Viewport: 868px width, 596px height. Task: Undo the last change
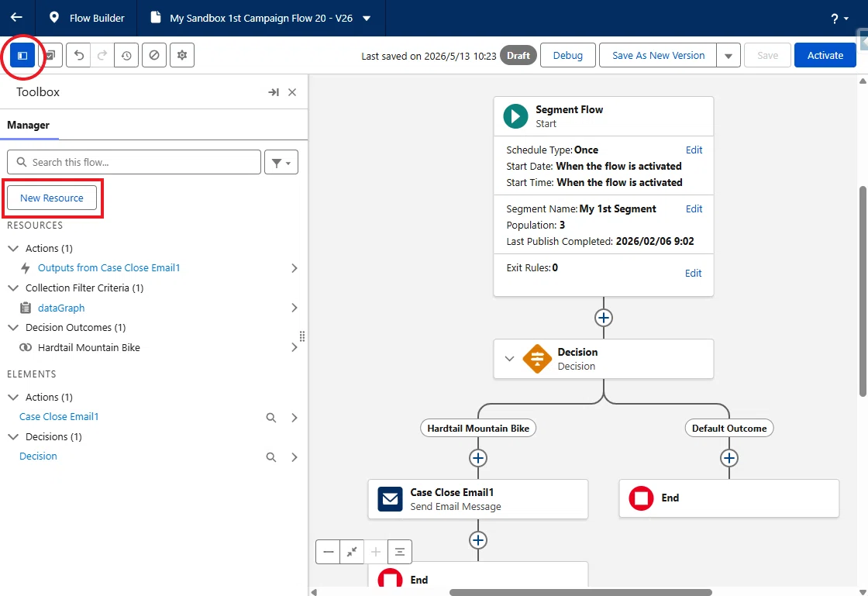coord(78,55)
